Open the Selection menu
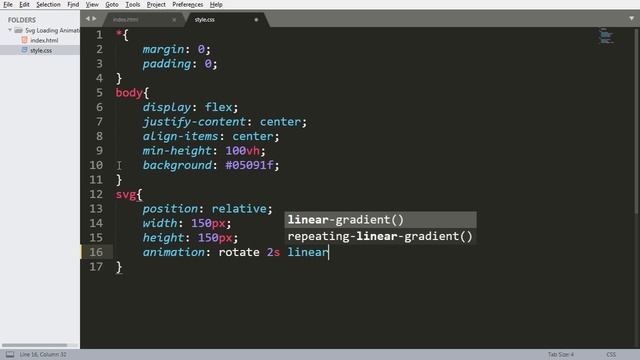This screenshot has height=360, width=640. click(48, 4)
